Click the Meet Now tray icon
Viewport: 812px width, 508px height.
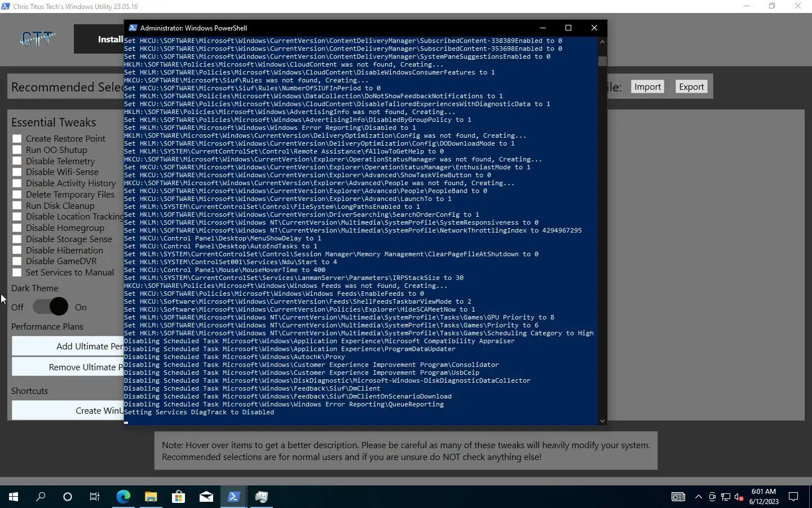click(x=712, y=497)
